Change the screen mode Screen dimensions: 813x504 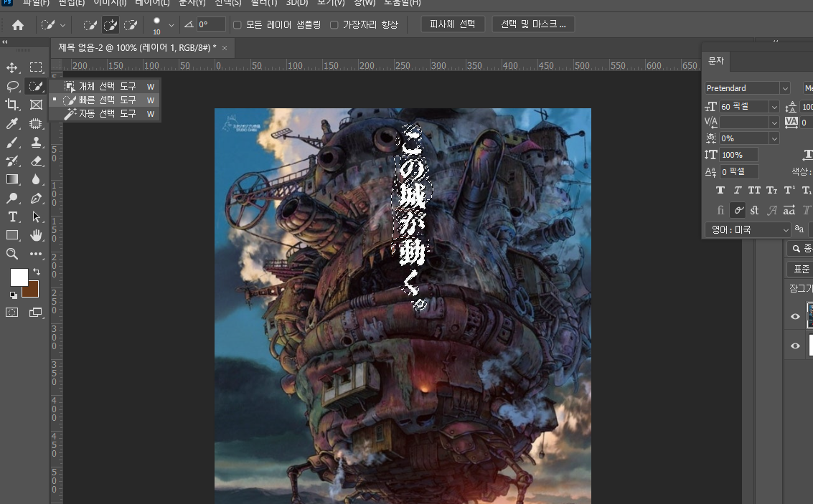36,313
